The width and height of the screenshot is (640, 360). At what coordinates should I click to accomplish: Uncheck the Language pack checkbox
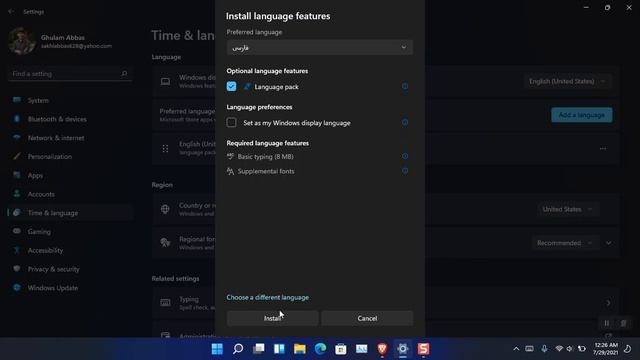pyautogui.click(x=231, y=87)
